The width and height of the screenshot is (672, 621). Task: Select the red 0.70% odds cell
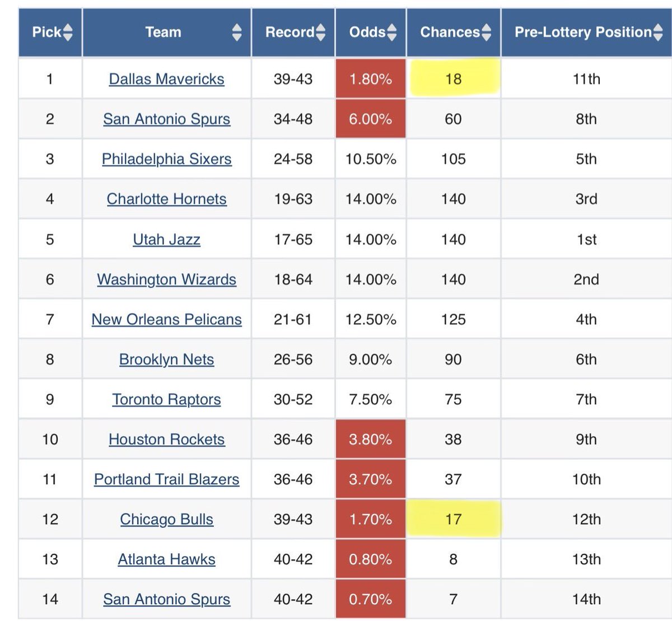(371, 599)
